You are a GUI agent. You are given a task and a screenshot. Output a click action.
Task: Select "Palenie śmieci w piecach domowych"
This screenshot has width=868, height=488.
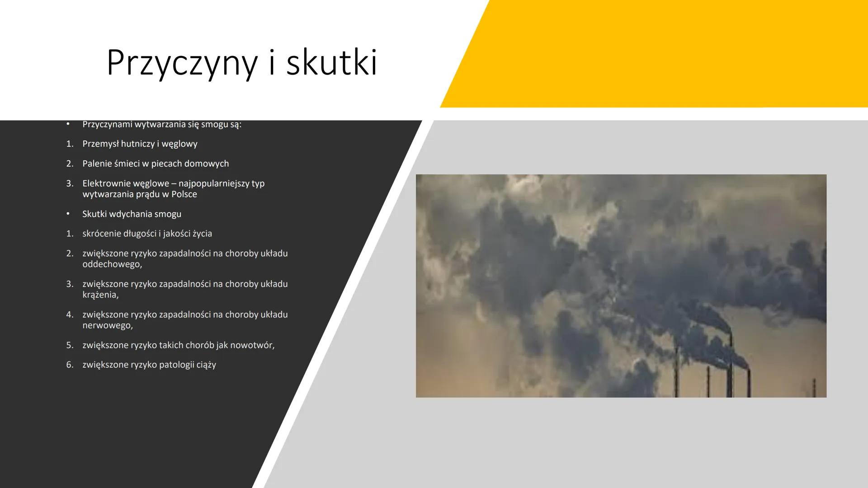156,164
